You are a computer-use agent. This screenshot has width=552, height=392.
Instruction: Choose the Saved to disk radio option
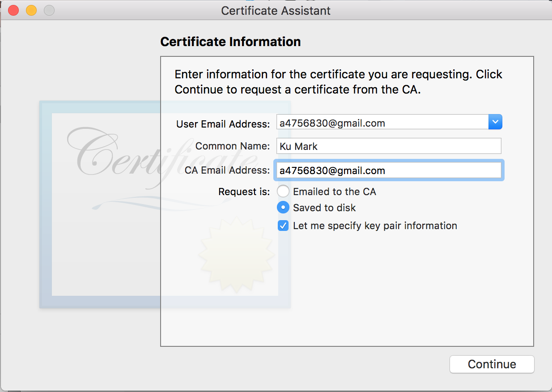[x=283, y=208]
